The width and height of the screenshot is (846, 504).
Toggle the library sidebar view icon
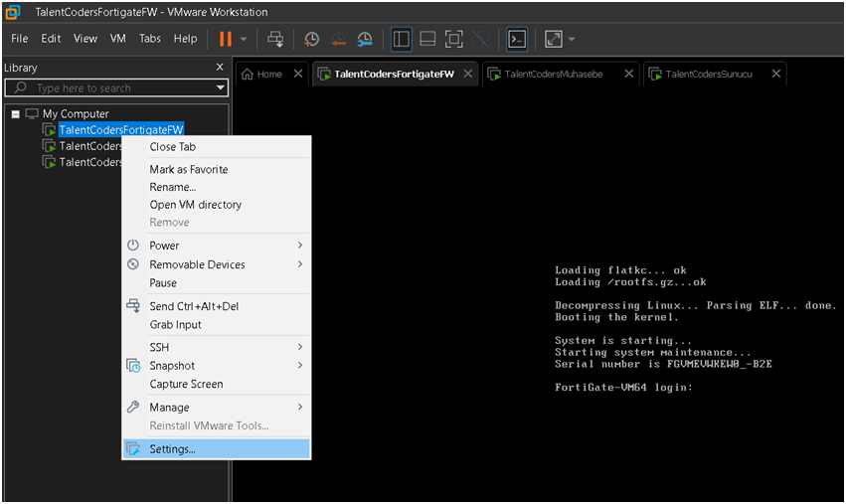(401, 39)
